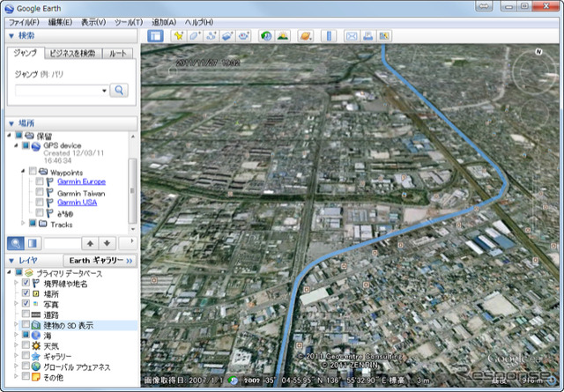
Task: Collapse the Waypoints folder
Action: tap(23, 171)
